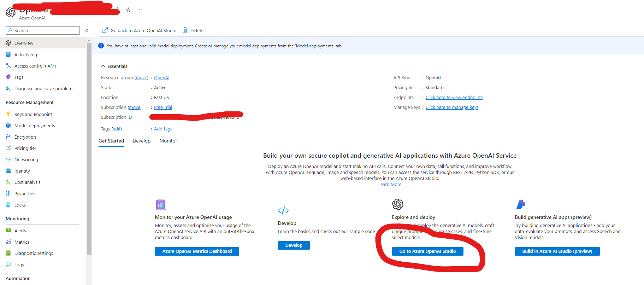Click the Encryption lock icon
The width and height of the screenshot is (644, 285).
click(x=8, y=137)
